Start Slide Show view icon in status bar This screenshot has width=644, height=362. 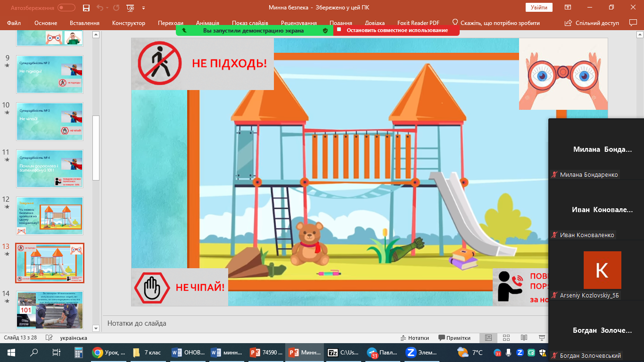[541, 338]
